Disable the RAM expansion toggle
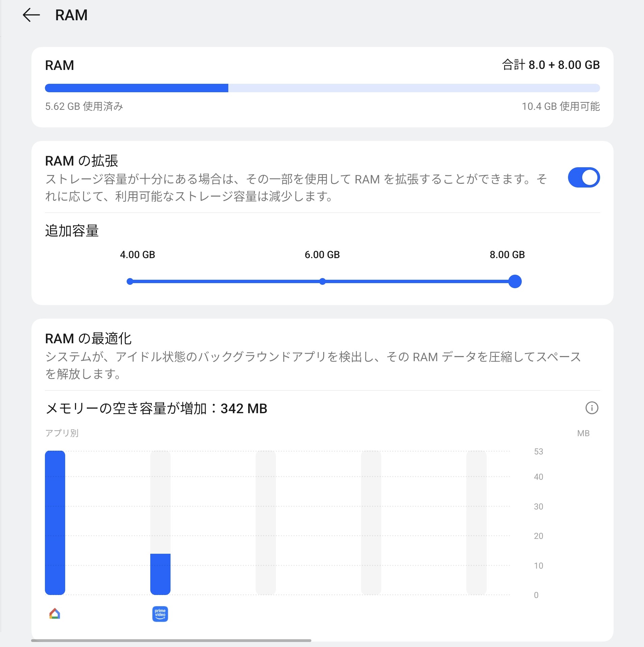The width and height of the screenshot is (644, 647). point(584,177)
